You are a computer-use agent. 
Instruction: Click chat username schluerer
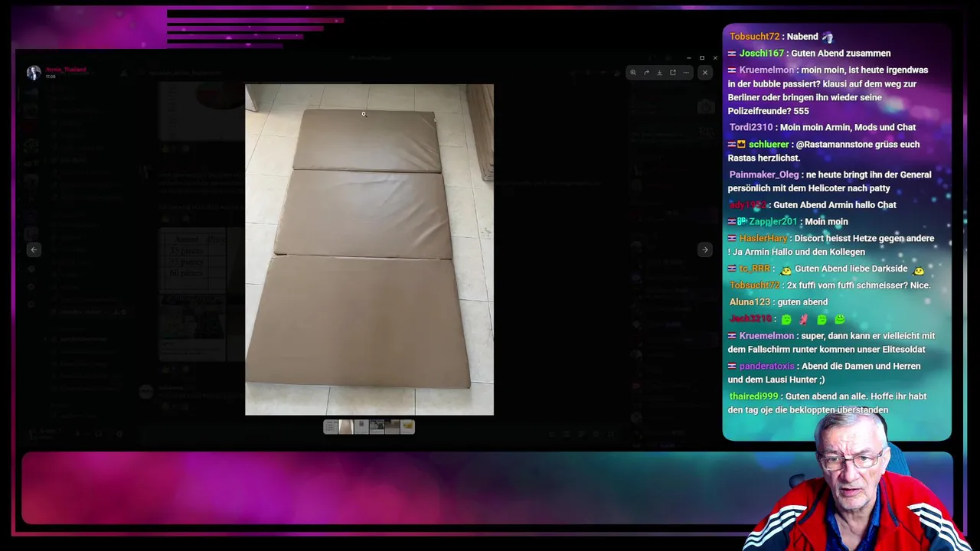coord(769,145)
